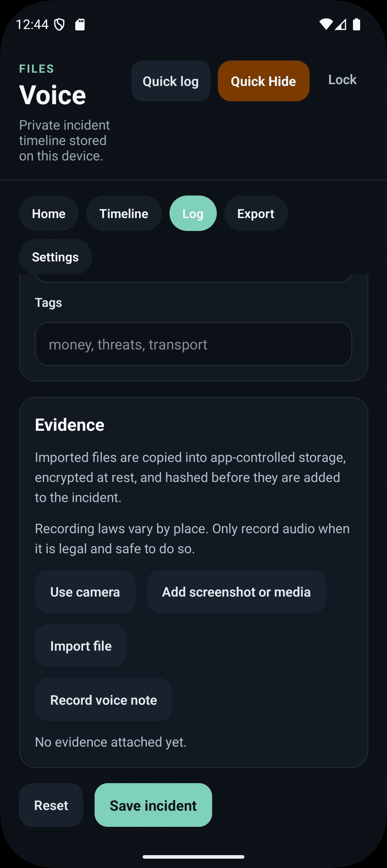
Task: Import a file into Evidence
Action: (x=81, y=646)
